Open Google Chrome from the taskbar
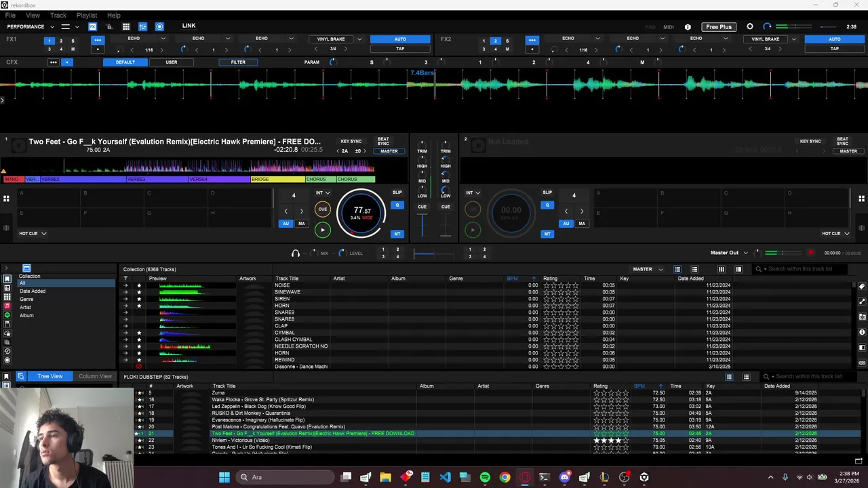The width and height of the screenshot is (868, 488). (x=505, y=477)
